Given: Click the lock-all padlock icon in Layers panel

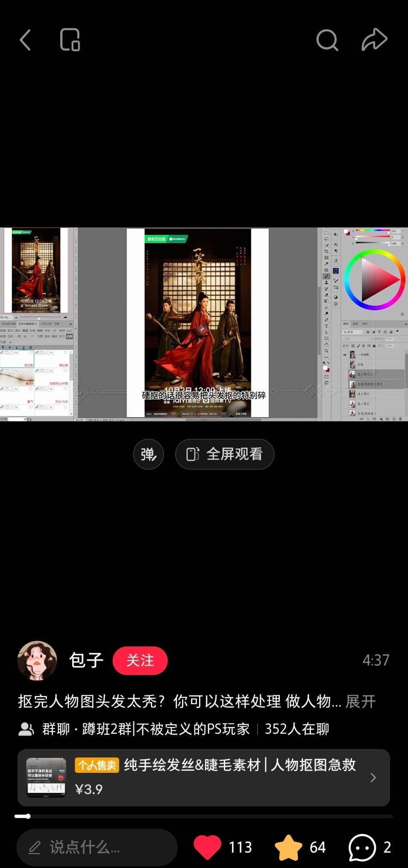Looking at the screenshot, I should coord(374,346).
